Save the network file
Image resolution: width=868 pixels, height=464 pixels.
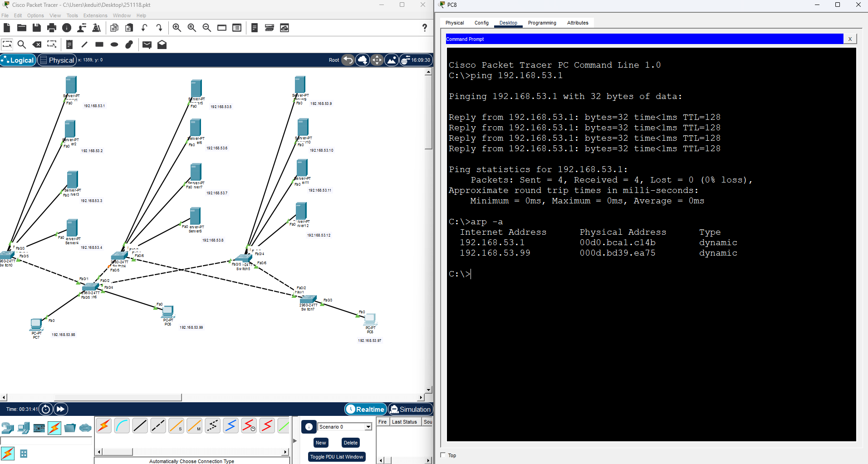37,28
